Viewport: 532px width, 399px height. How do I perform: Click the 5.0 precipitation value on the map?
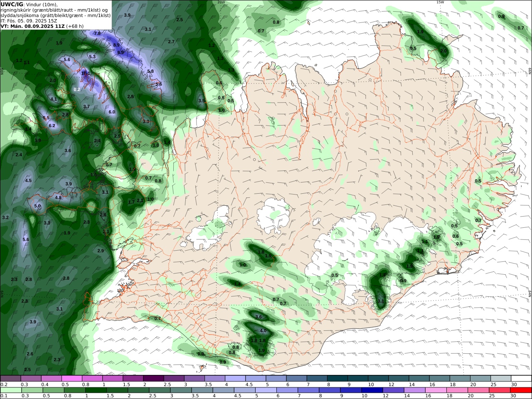(x=37, y=206)
